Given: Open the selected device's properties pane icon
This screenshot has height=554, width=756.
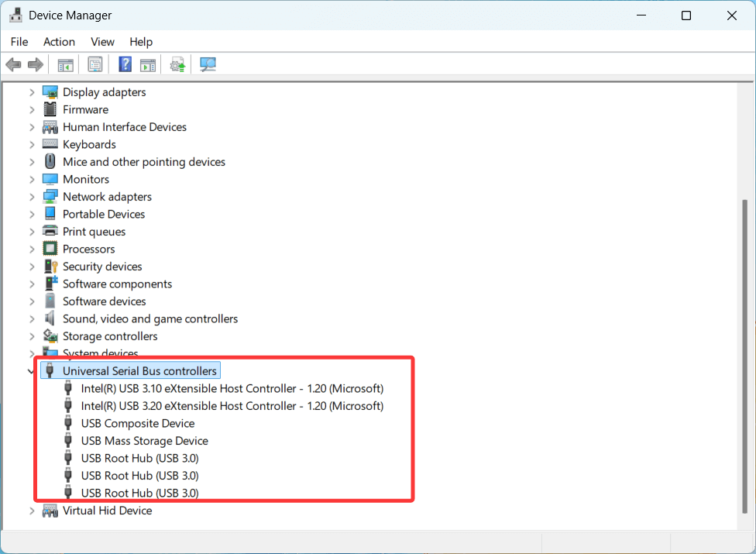Looking at the screenshot, I should point(148,64).
